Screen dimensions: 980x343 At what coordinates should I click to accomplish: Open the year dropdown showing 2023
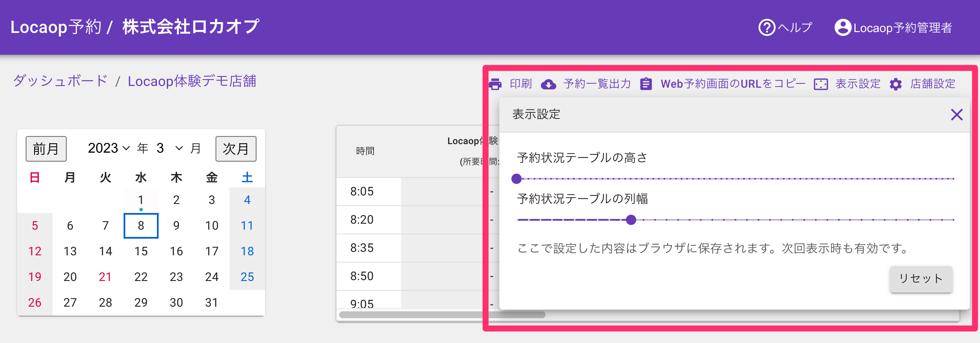click(x=109, y=148)
